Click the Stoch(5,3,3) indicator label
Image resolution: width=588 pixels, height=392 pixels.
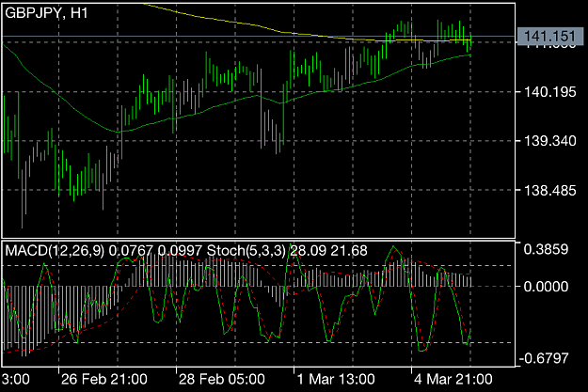[246, 250]
